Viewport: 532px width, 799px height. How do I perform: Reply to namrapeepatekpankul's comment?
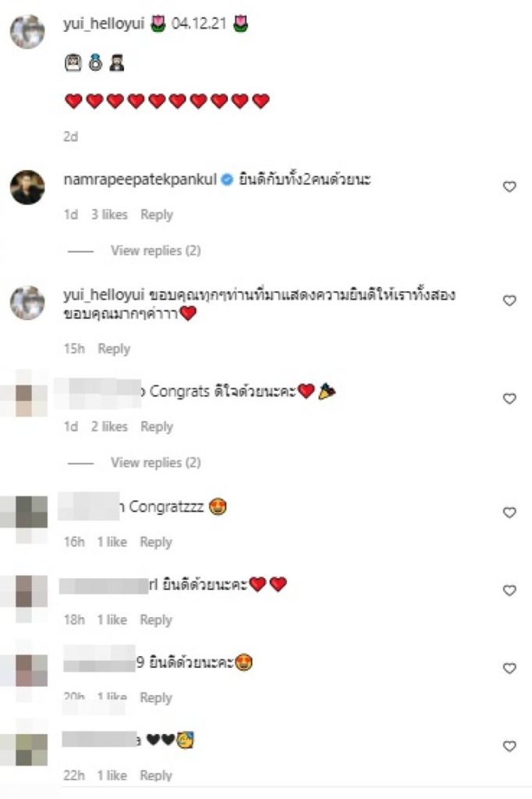[x=157, y=215]
